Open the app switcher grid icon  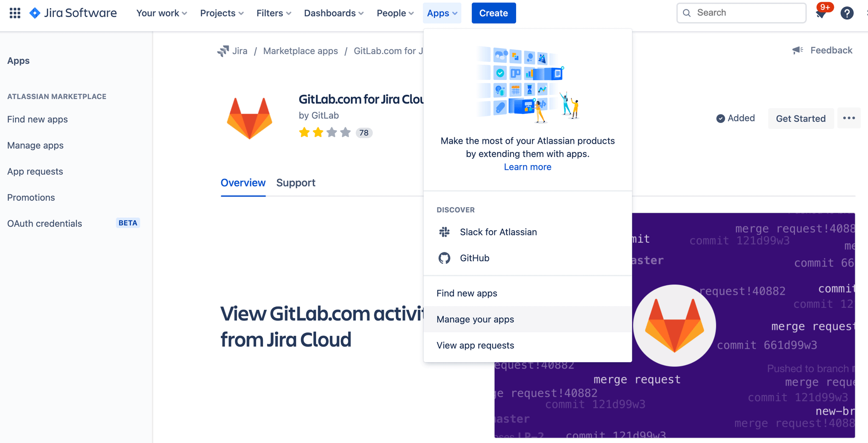coord(14,13)
